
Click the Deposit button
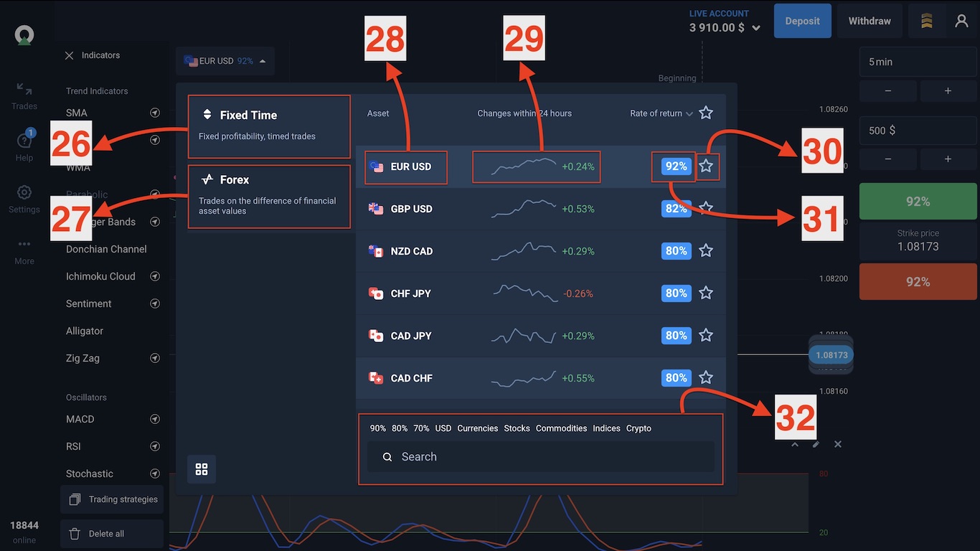802,21
